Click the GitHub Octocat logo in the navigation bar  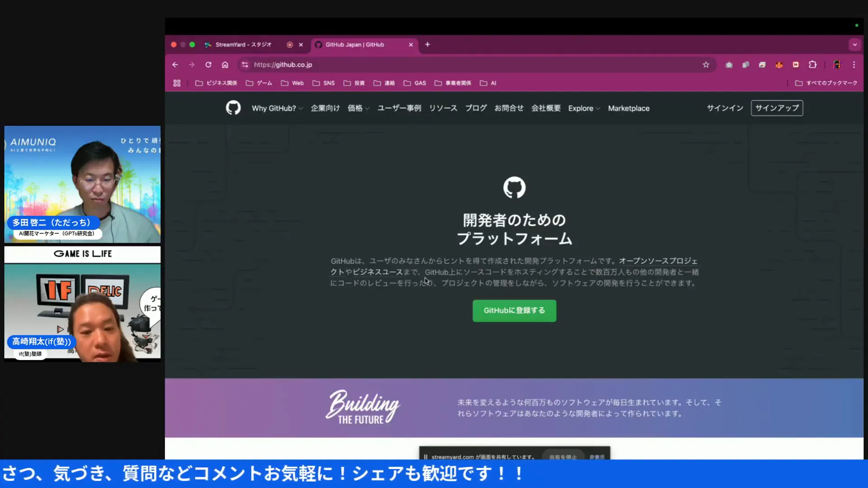tap(233, 108)
